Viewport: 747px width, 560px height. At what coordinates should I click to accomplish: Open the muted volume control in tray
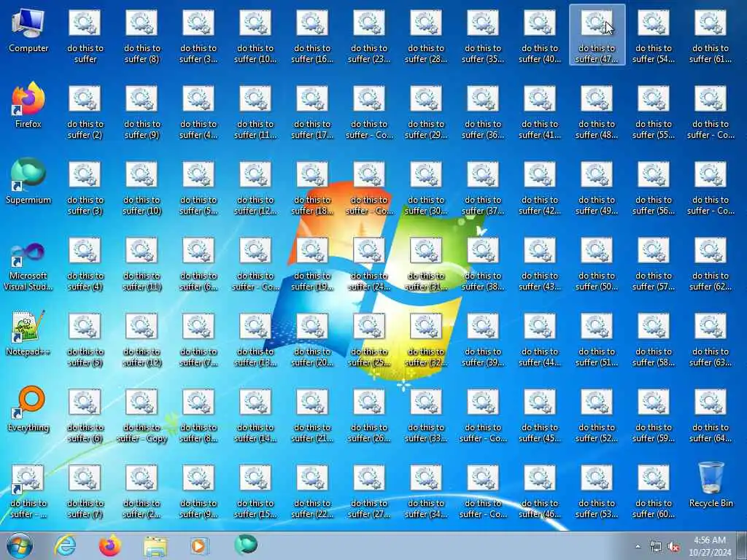point(673,547)
